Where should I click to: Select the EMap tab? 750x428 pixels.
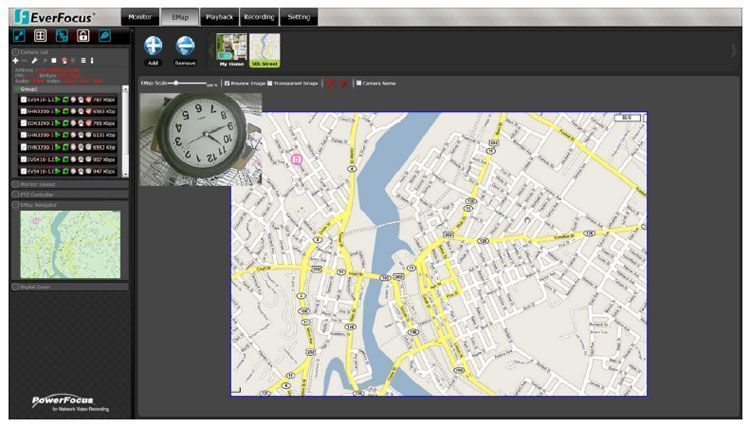point(180,17)
